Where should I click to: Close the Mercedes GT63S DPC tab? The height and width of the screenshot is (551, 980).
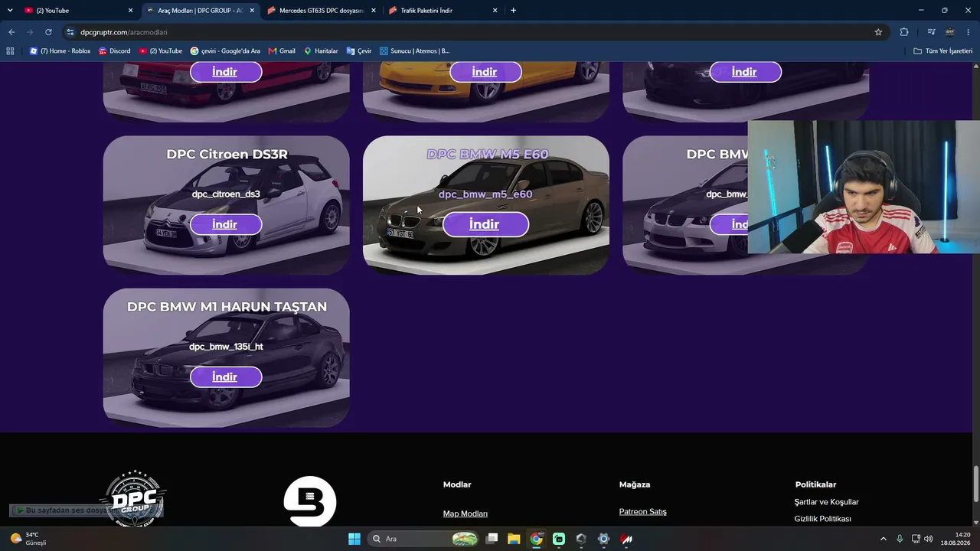[x=374, y=11]
